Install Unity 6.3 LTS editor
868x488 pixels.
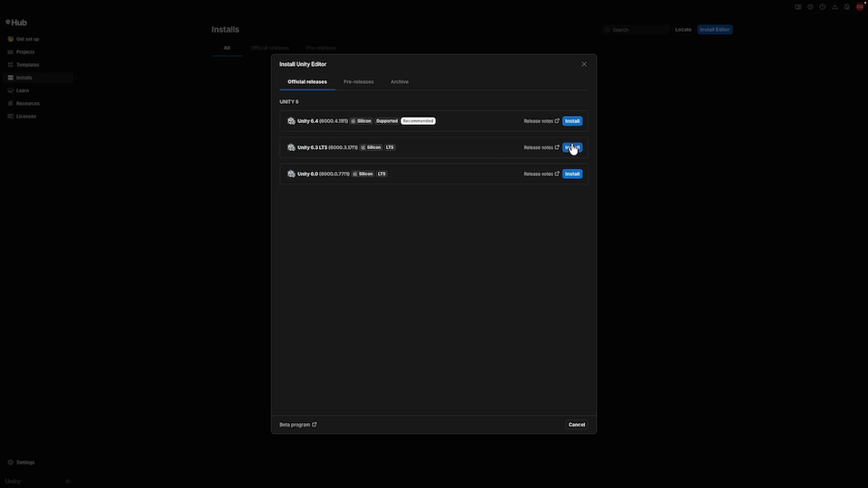point(571,147)
